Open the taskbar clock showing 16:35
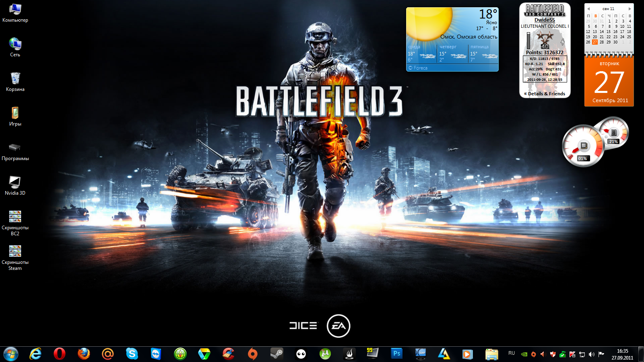Screen dimensions: 644x362 [622, 354]
